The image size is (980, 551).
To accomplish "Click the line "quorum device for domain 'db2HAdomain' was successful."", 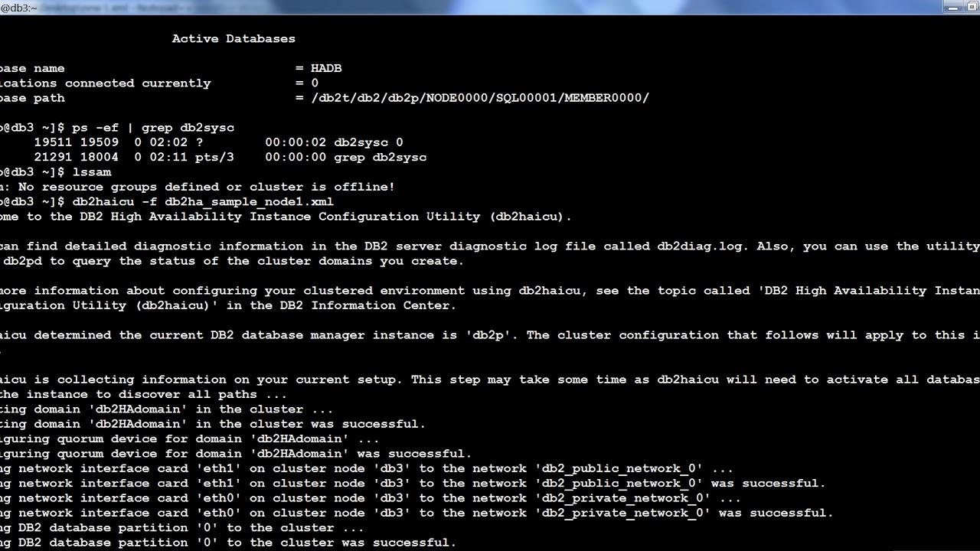I will click(236, 454).
